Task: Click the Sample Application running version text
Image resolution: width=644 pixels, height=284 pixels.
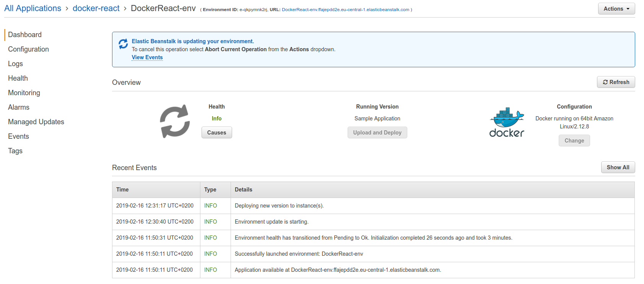Action: 377,118
